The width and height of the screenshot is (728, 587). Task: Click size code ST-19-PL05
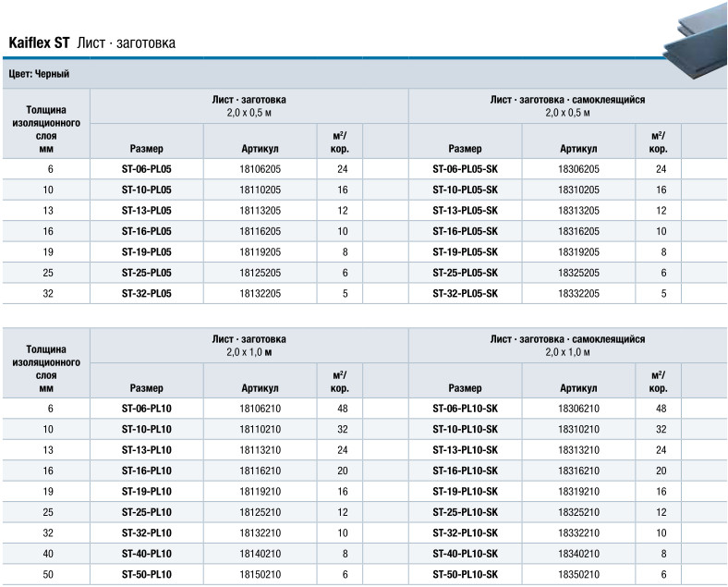click(147, 252)
